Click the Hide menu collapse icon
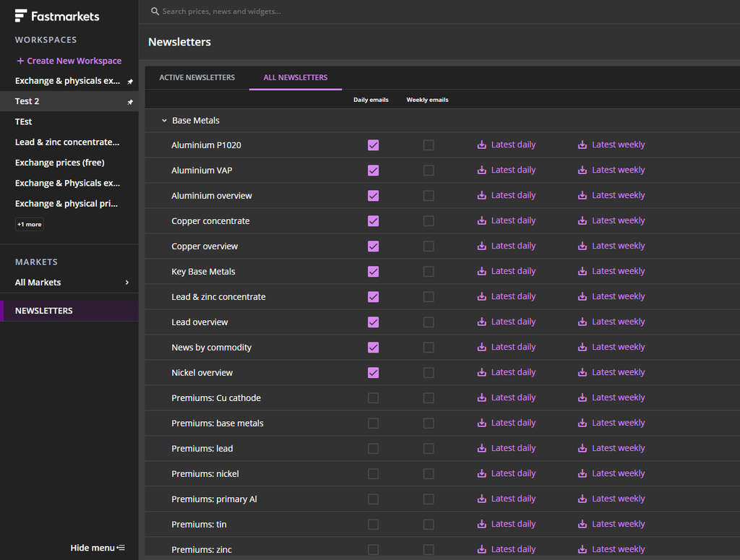 [121, 548]
